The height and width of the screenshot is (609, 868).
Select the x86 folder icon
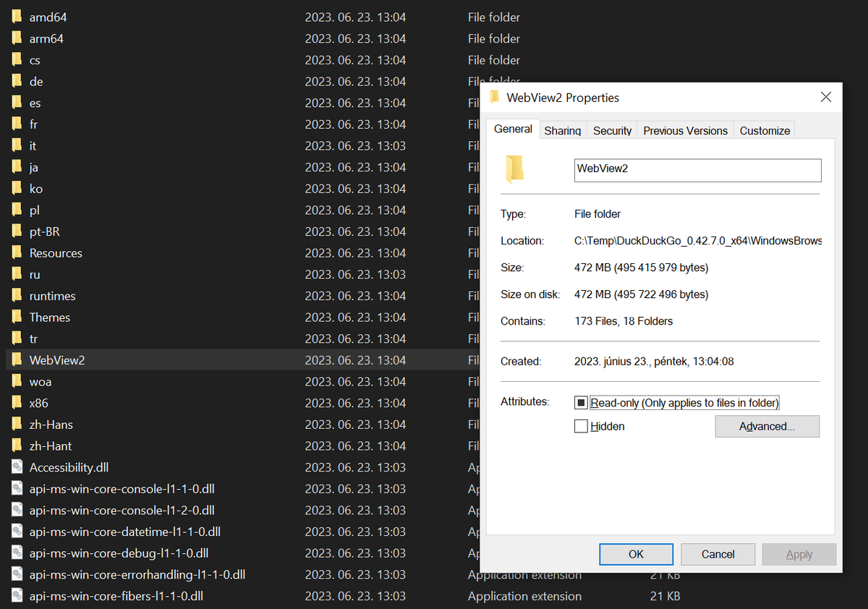point(17,403)
